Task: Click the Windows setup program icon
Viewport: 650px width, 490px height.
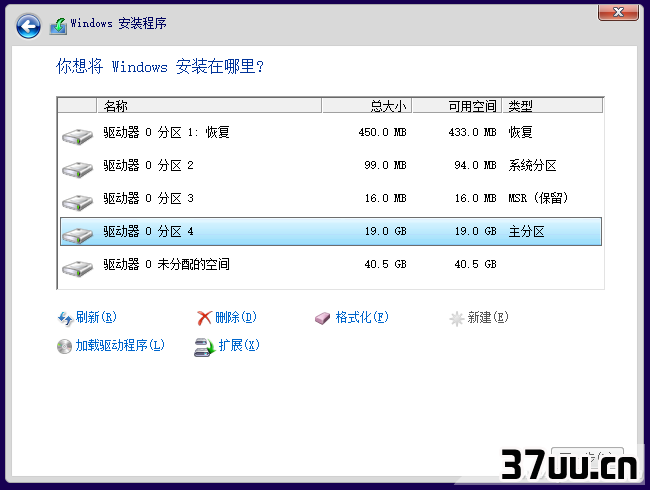Action: pos(58,26)
